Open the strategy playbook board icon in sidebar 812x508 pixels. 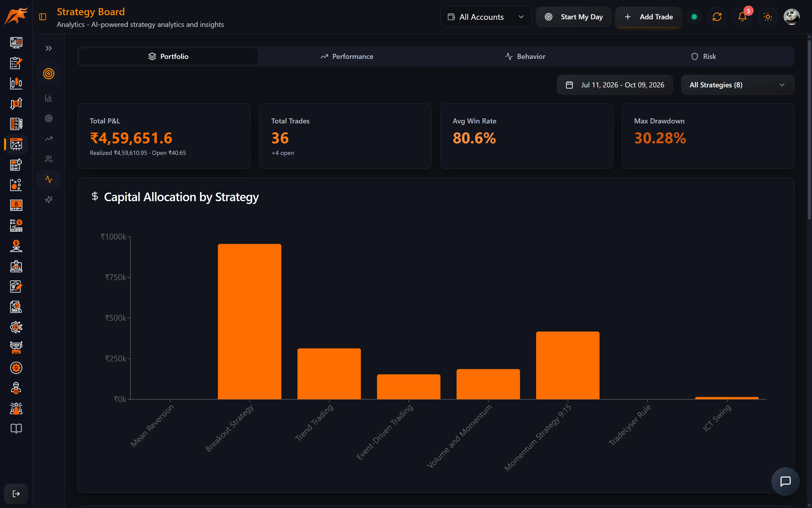pyautogui.click(x=16, y=144)
